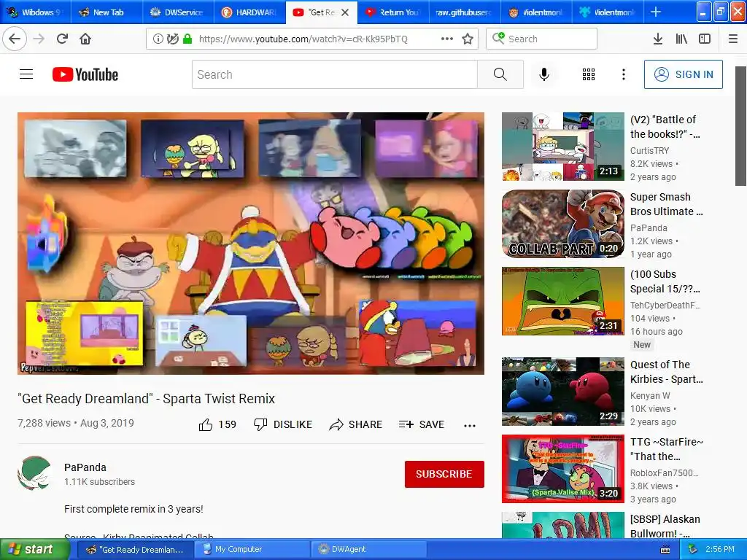Open PaPanda channel avatar
Image resolution: width=747 pixels, height=560 pixels.
click(34, 472)
